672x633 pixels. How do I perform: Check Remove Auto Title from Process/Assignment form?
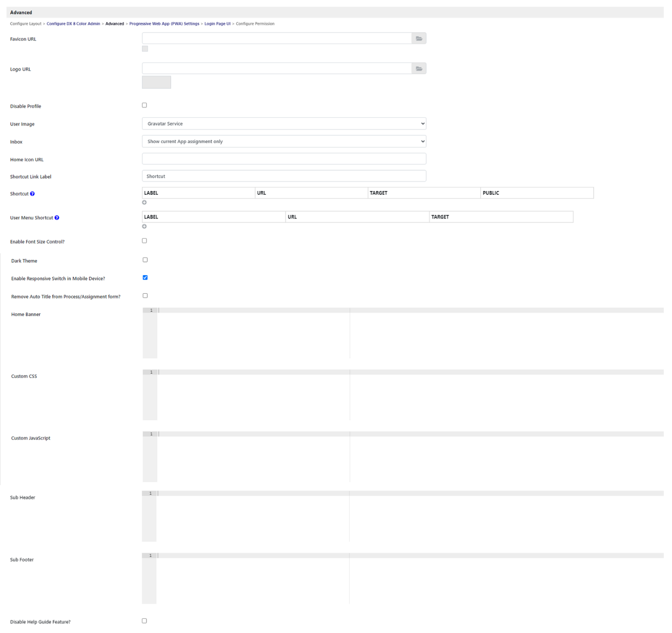(x=145, y=296)
